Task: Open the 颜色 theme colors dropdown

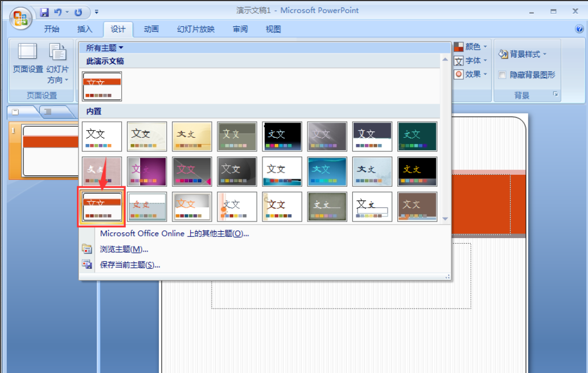Action: [x=471, y=47]
